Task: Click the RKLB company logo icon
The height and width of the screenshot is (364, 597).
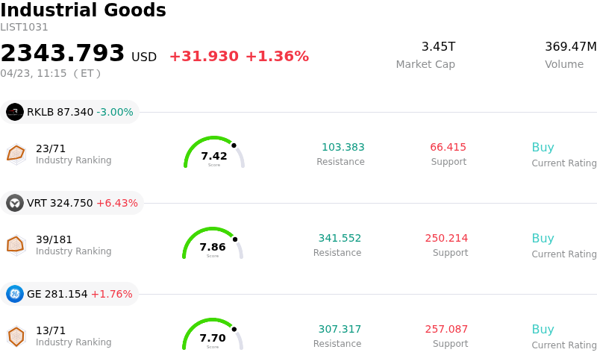Action: [x=15, y=112]
